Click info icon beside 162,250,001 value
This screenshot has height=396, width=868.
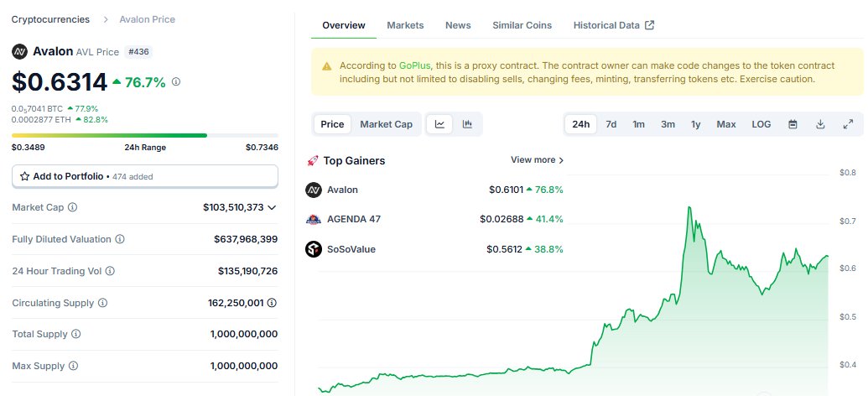point(272,303)
